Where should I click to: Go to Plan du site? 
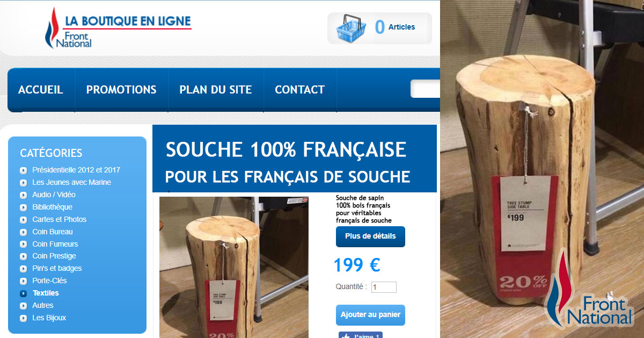[x=216, y=90]
